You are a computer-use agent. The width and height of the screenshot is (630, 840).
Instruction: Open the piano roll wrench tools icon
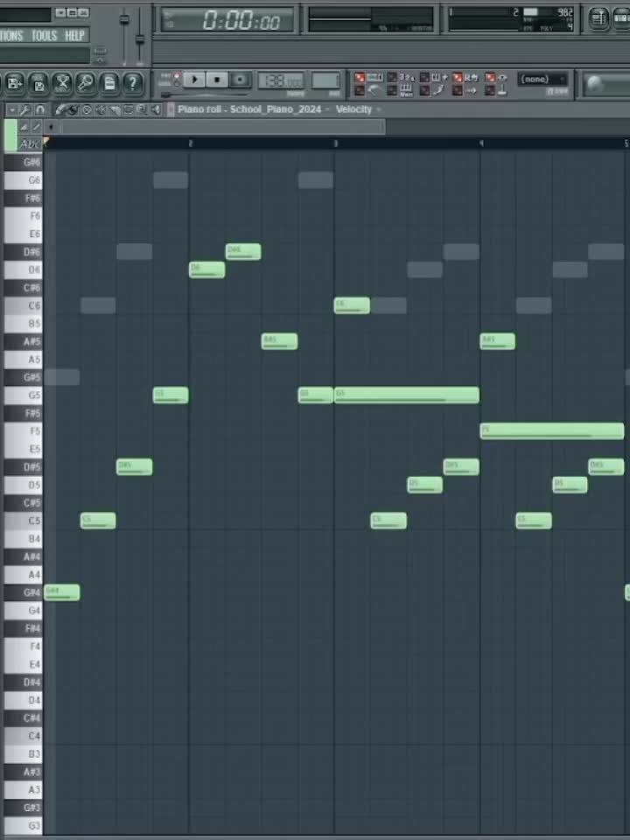(24, 110)
